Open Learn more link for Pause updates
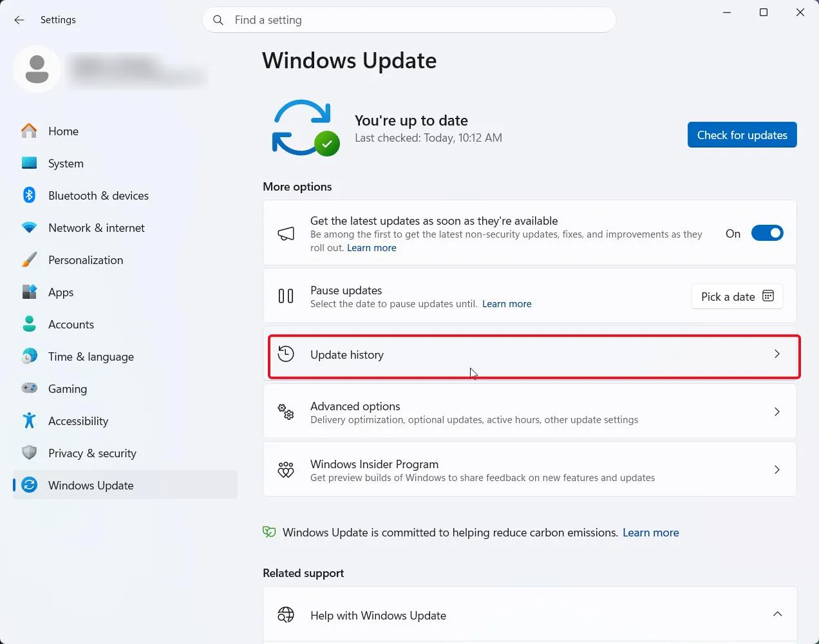Image resolution: width=819 pixels, height=644 pixels. tap(507, 304)
